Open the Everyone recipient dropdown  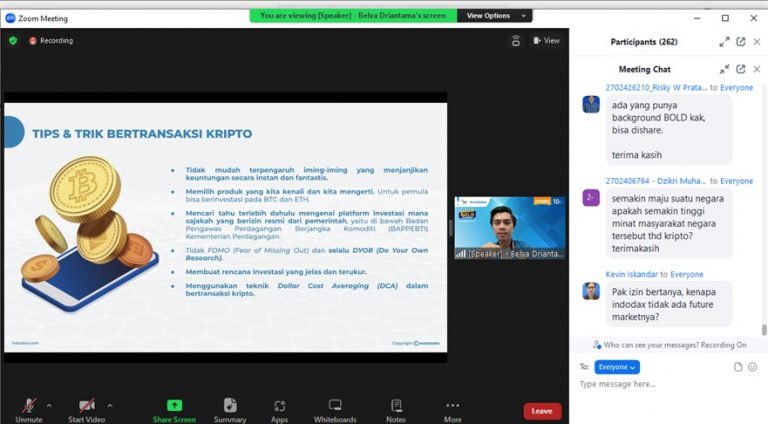pyautogui.click(x=617, y=367)
